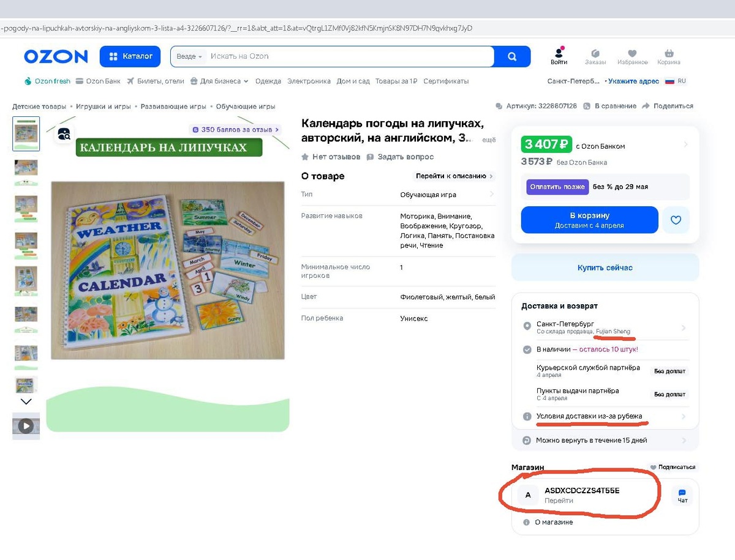Click the Избранное heart icon in header
This screenshot has width=735, height=560.
632,54
